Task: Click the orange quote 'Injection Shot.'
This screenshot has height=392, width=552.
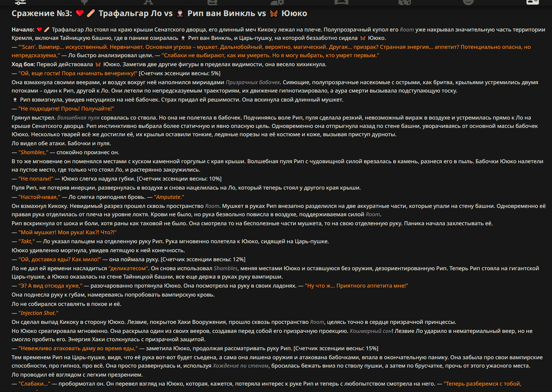Action: tap(39, 313)
